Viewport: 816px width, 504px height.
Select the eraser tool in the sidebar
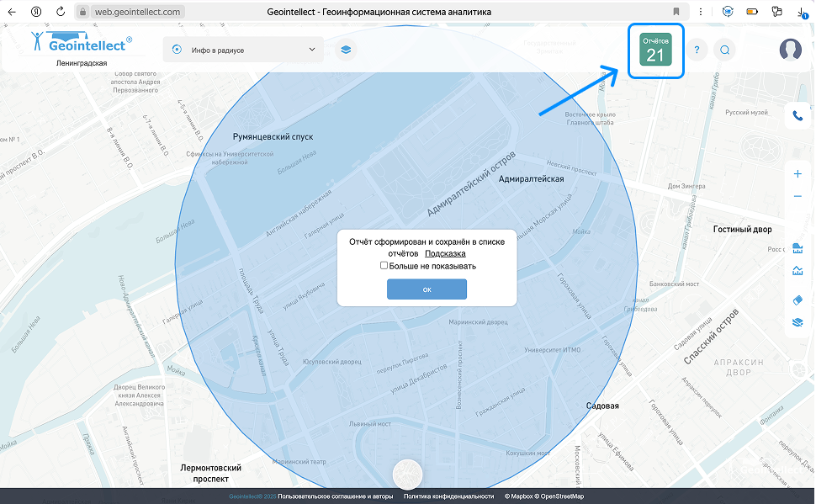[797, 300]
